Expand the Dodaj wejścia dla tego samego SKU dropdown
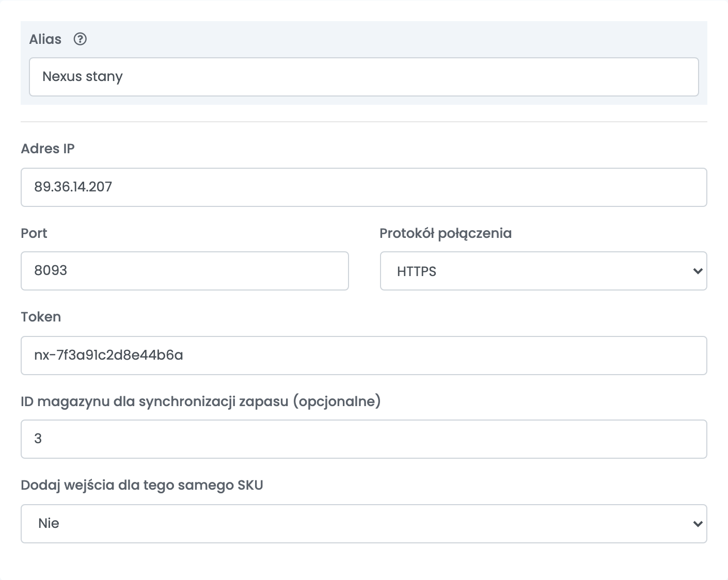Viewport: 728px width, 580px height. pos(364,524)
